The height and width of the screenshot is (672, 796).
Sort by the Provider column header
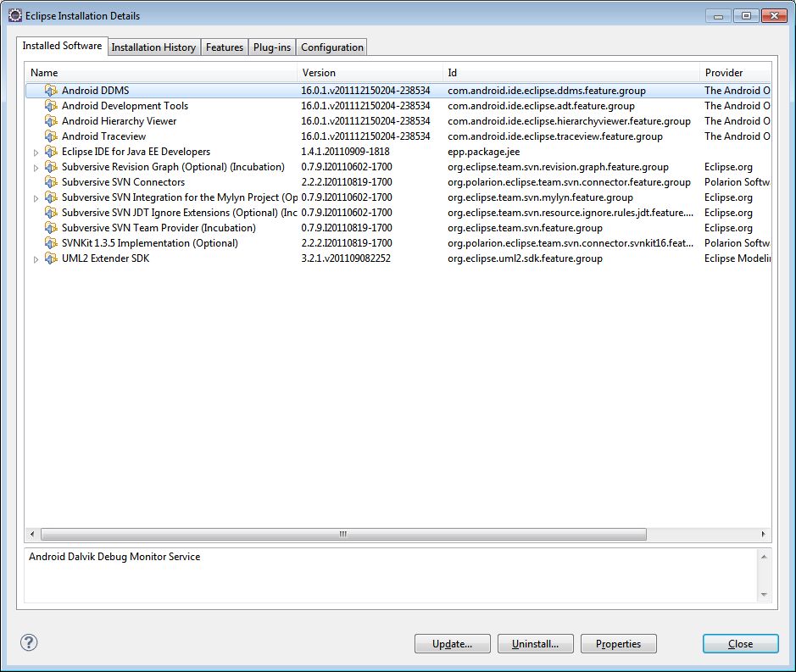coord(735,73)
